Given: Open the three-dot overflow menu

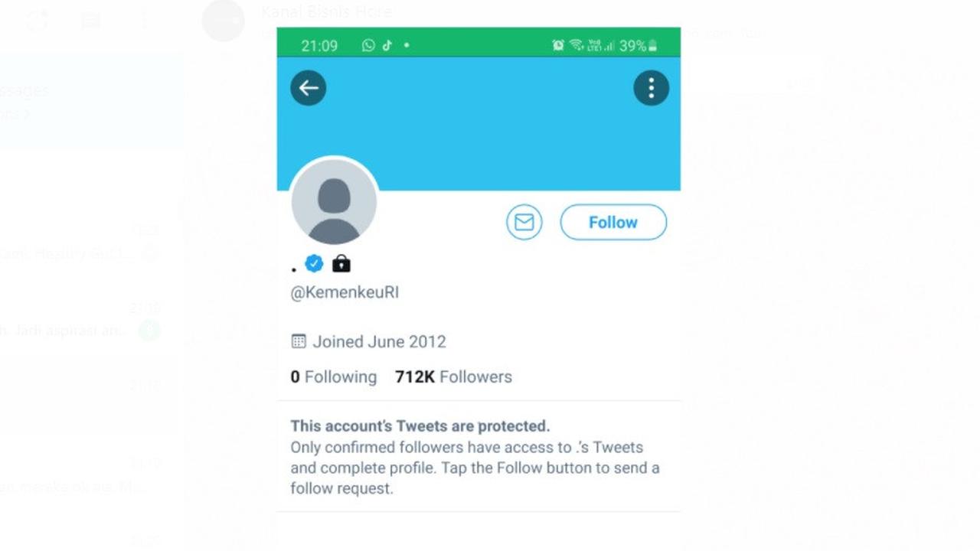Looking at the screenshot, I should [650, 87].
